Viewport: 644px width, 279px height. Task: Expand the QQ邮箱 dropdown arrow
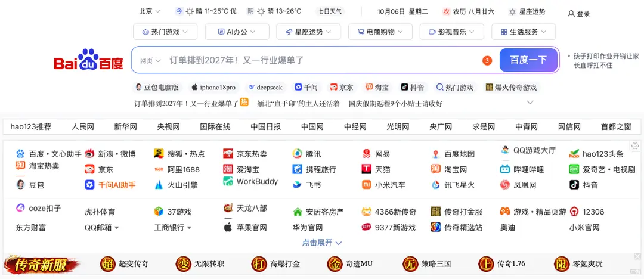[x=117, y=228]
